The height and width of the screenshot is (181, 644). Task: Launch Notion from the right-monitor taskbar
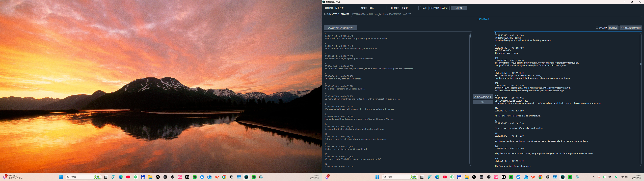(x=548, y=177)
